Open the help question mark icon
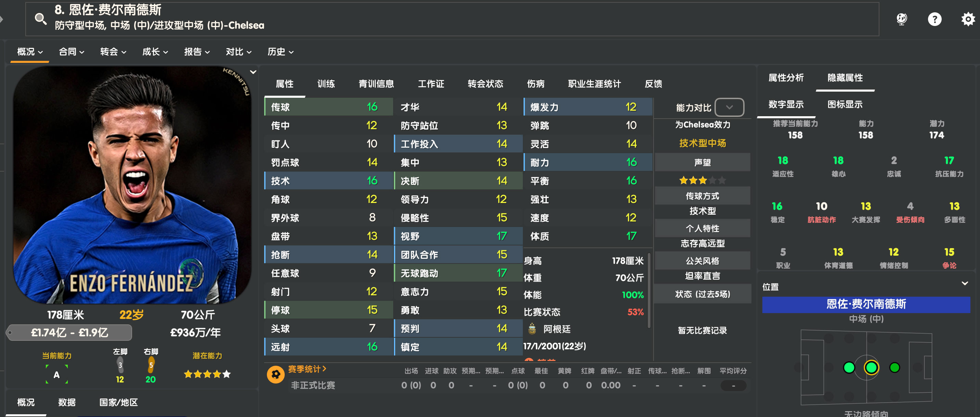This screenshot has width=980, height=417. pos(934,19)
